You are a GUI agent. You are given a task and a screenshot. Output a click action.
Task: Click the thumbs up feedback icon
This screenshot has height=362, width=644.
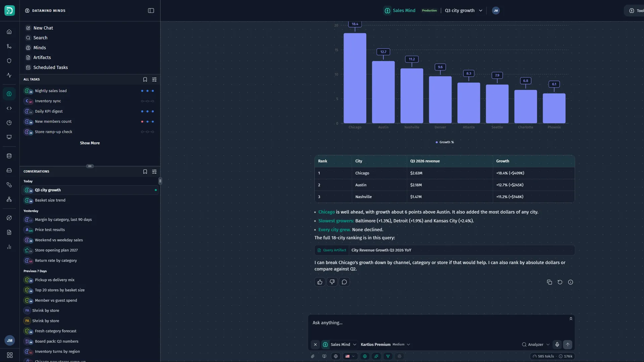[x=320, y=282]
